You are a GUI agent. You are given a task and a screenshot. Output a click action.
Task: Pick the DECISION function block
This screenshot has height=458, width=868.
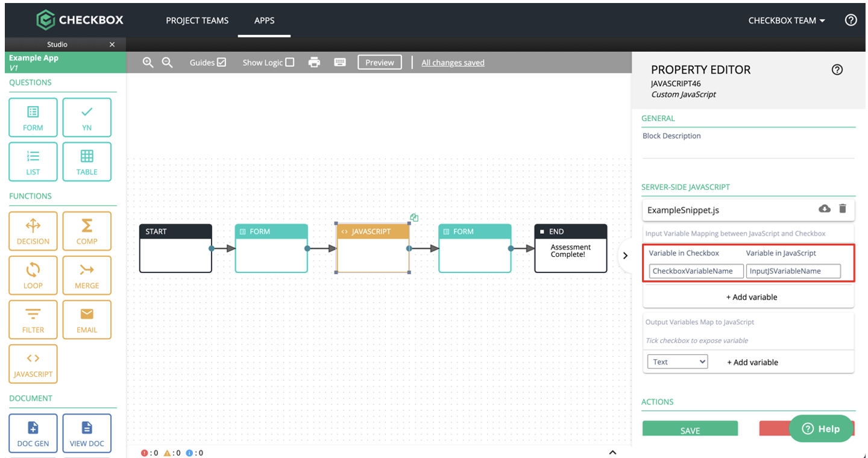[33, 231]
